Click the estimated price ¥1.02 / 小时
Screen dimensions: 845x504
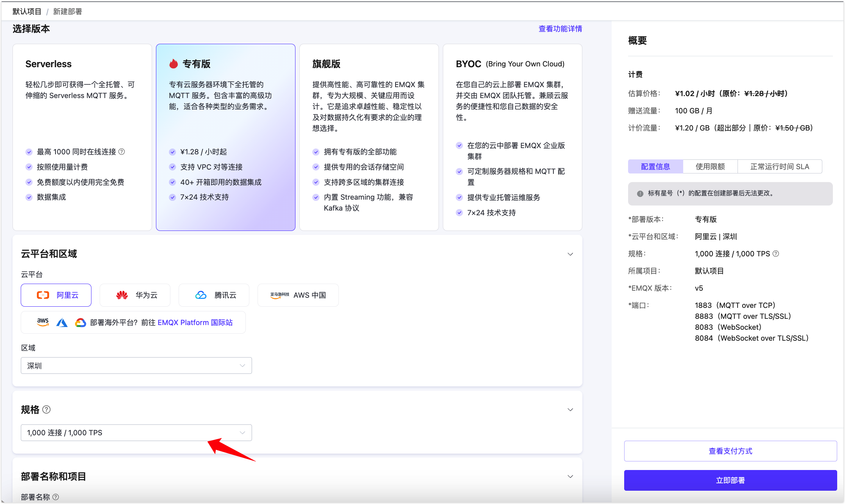click(695, 93)
